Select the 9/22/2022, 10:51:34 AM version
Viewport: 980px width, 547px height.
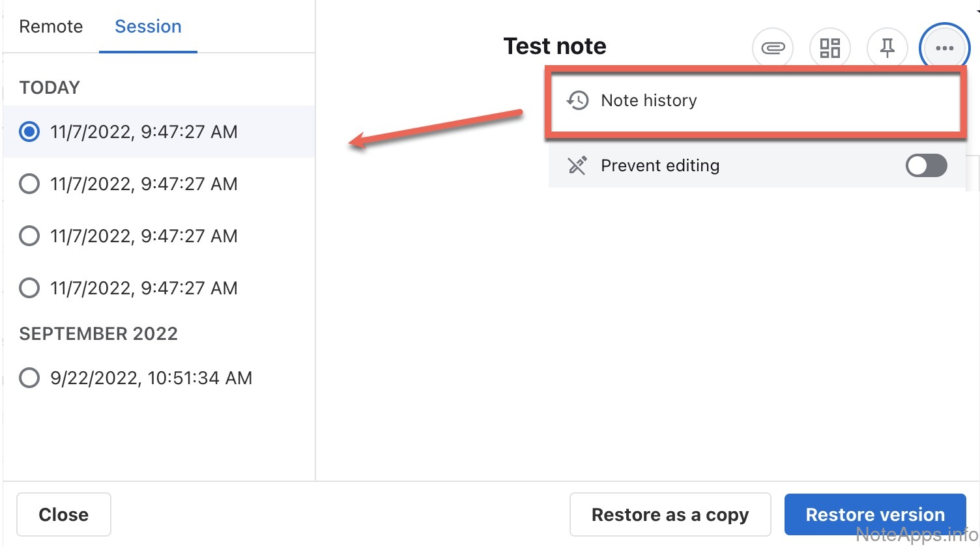point(29,378)
